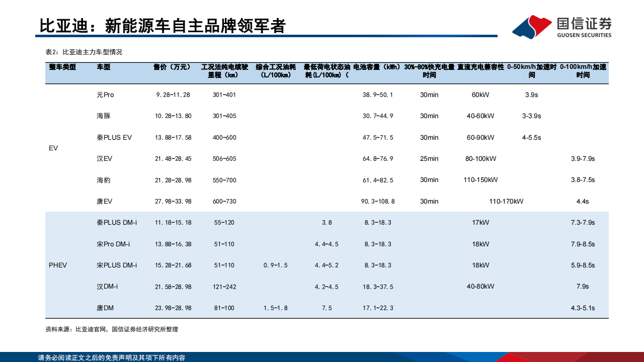Viewport: 644px width, 362px height.
Task: Click the 电池容量（kWh） column header
Action: pyautogui.click(x=377, y=67)
